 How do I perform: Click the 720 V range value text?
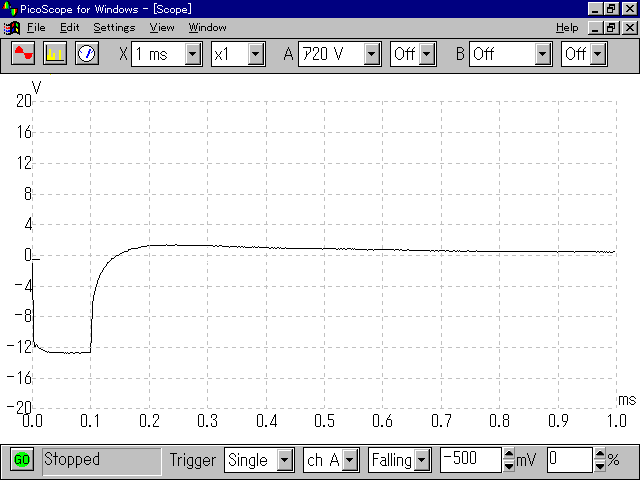tap(323, 54)
